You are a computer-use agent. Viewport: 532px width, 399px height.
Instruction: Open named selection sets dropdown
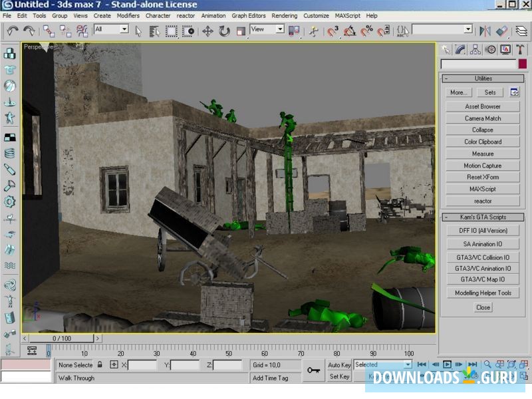pos(468,29)
